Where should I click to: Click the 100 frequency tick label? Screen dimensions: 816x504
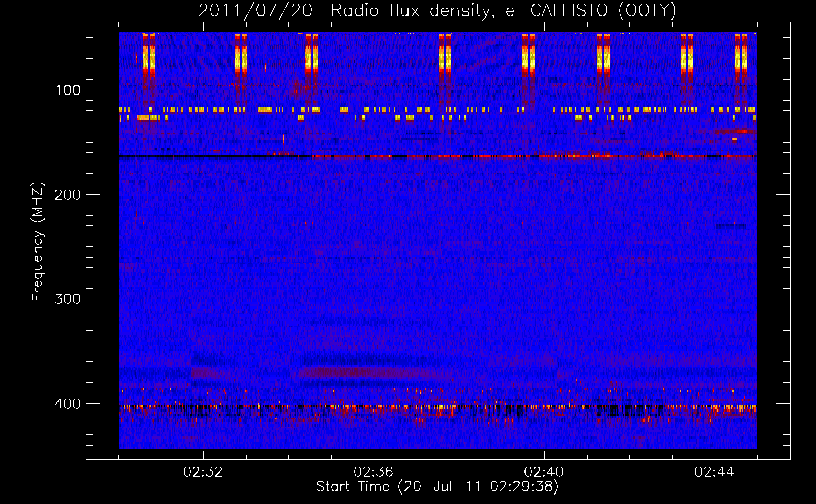[68, 90]
